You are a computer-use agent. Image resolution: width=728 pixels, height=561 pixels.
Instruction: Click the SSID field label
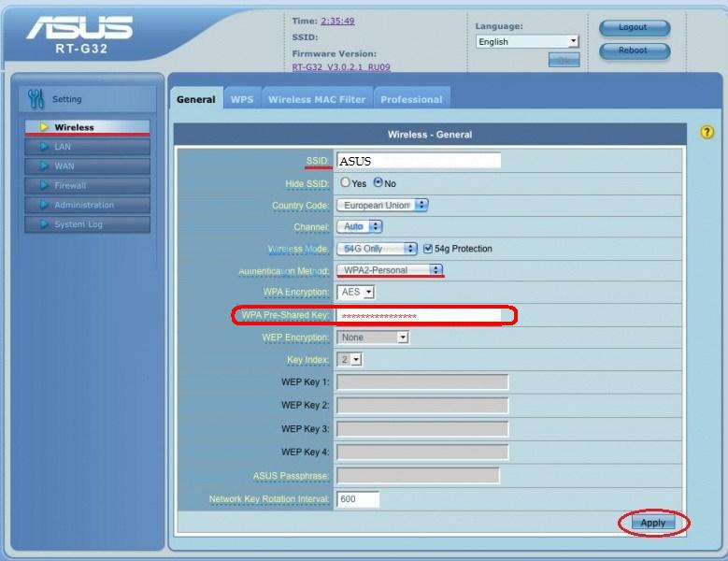(318, 161)
